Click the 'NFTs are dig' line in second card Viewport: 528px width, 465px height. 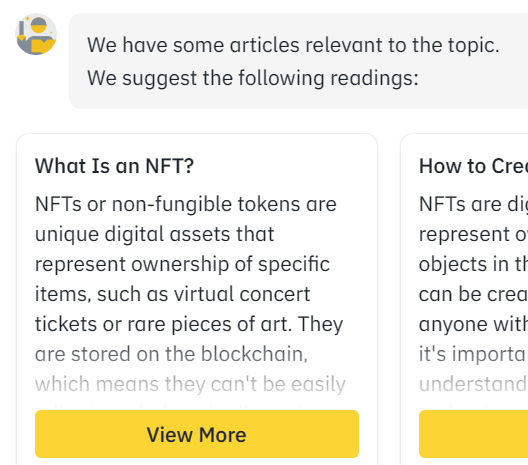(x=473, y=204)
